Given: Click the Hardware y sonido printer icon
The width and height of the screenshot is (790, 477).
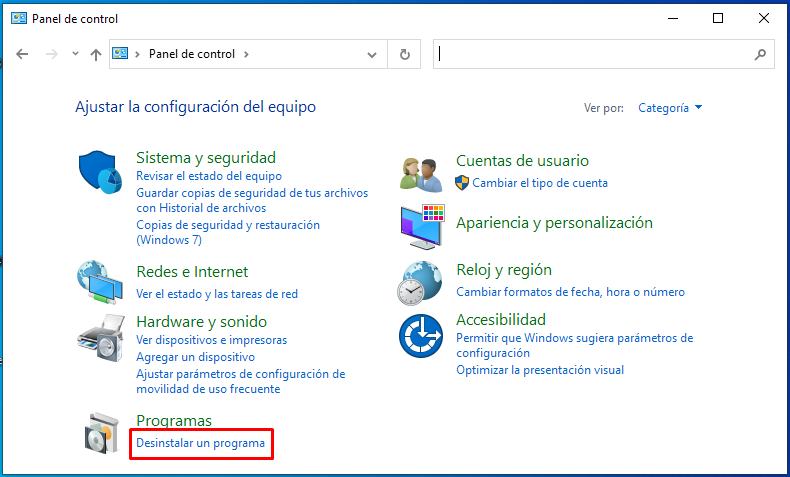Looking at the screenshot, I should [x=100, y=336].
